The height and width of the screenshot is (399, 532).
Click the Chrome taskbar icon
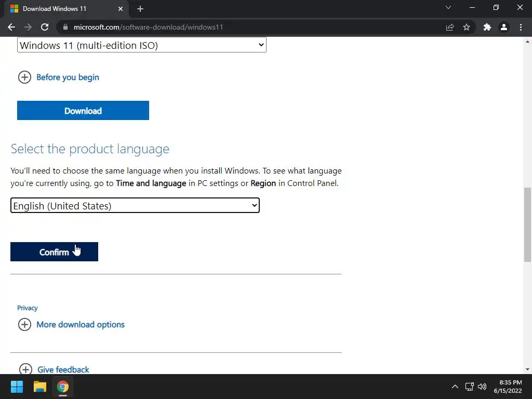pyautogui.click(x=63, y=387)
